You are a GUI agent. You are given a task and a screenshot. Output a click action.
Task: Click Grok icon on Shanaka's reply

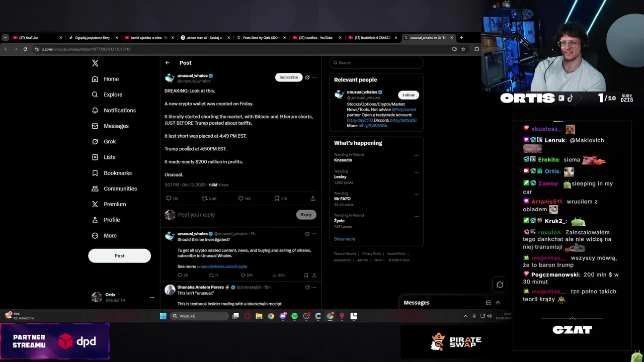tap(307, 288)
